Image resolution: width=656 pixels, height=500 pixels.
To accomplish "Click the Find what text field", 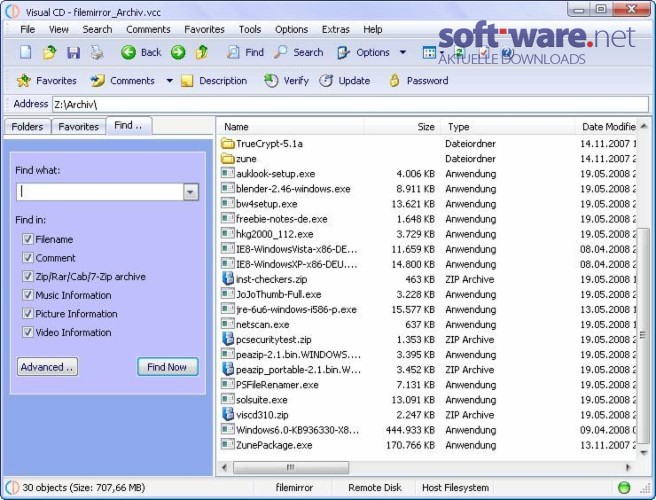I will click(x=100, y=192).
